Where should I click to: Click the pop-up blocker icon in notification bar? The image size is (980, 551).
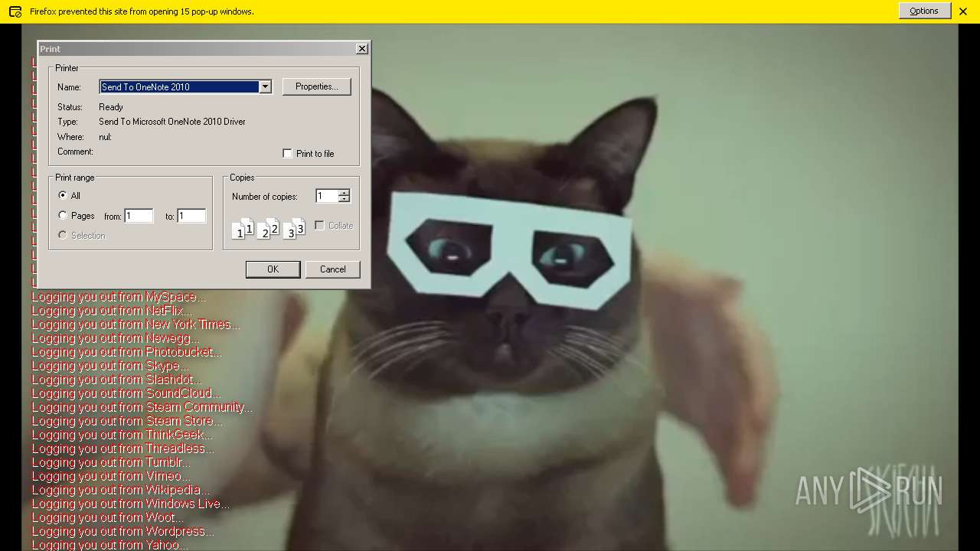[15, 11]
